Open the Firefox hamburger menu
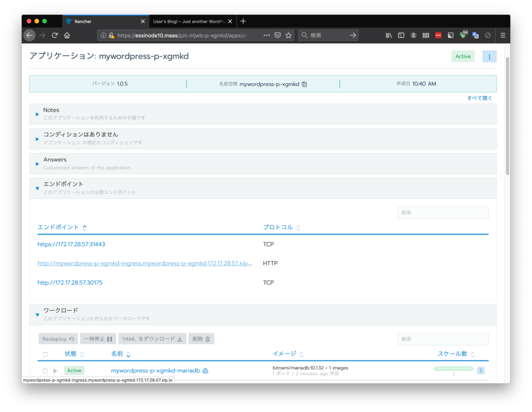 (503, 35)
